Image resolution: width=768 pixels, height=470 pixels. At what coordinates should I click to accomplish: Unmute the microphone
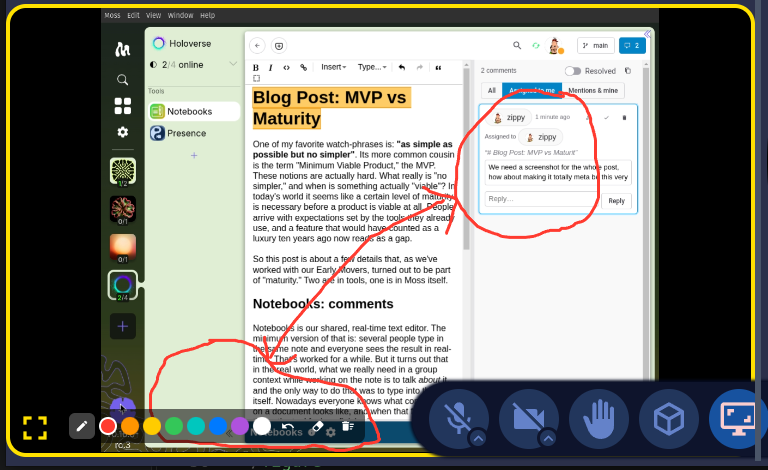[x=458, y=419]
